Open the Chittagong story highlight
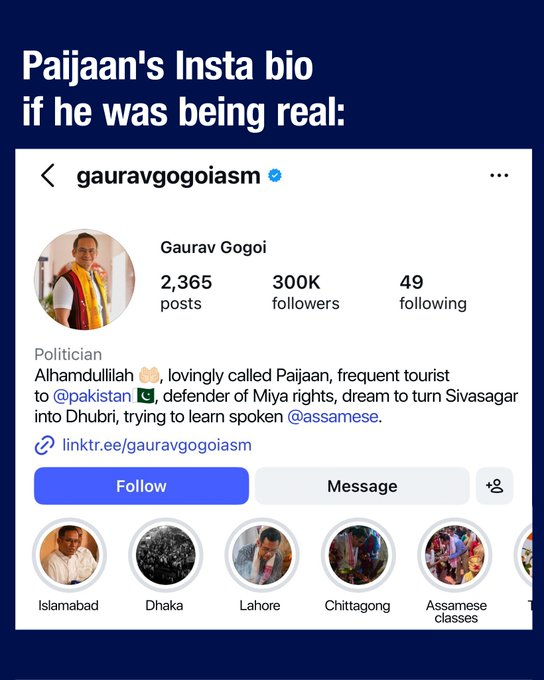This screenshot has width=544, height=680. tap(358, 555)
